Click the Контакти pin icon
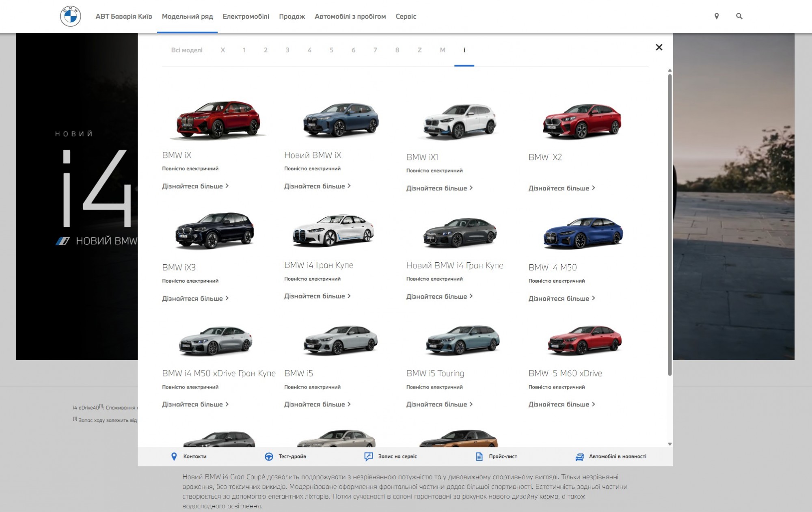 174,456
